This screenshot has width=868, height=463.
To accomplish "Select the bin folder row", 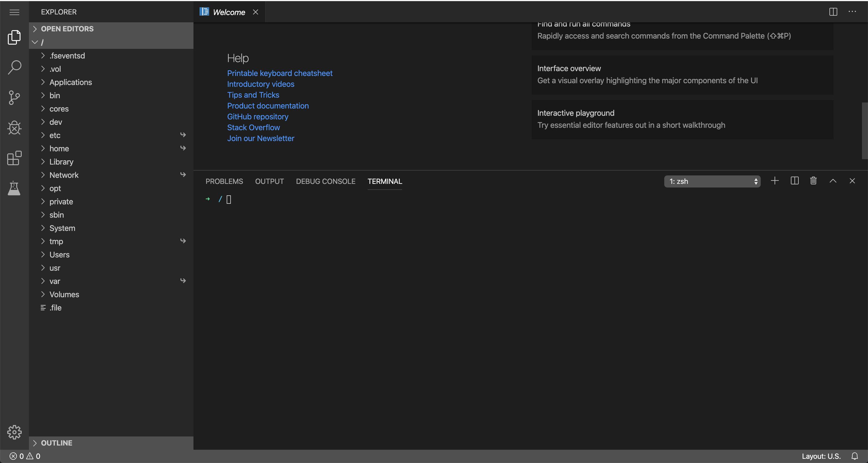I will 111,95.
